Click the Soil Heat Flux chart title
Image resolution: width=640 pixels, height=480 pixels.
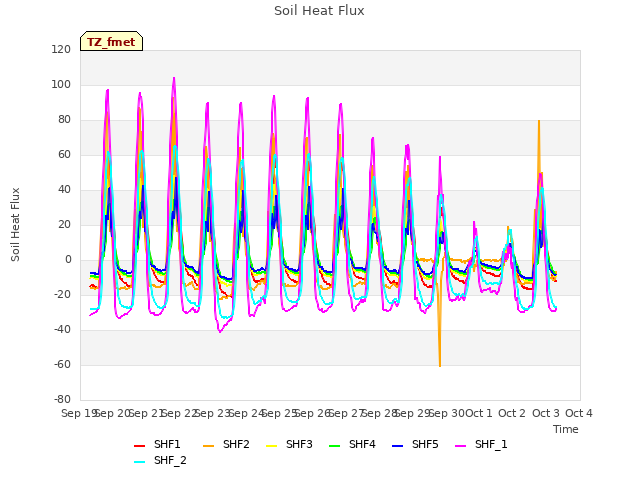pos(319,11)
